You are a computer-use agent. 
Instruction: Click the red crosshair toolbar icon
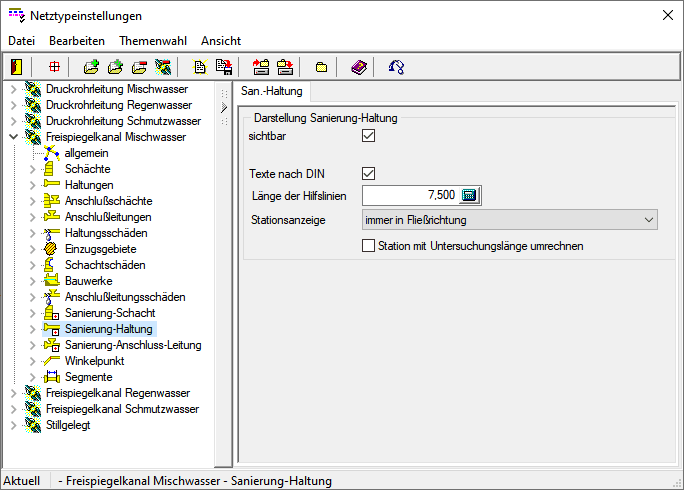[x=54, y=67]
